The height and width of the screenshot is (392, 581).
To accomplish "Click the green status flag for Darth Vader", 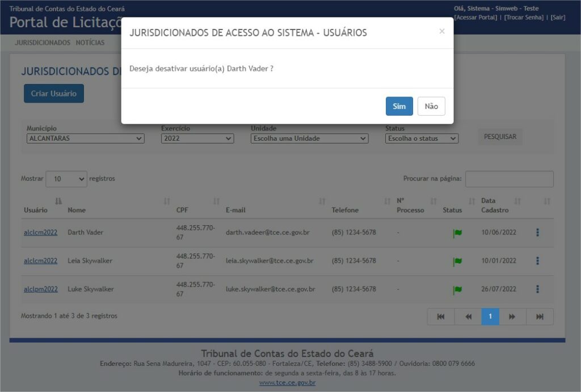I will [x=457, y=233].
